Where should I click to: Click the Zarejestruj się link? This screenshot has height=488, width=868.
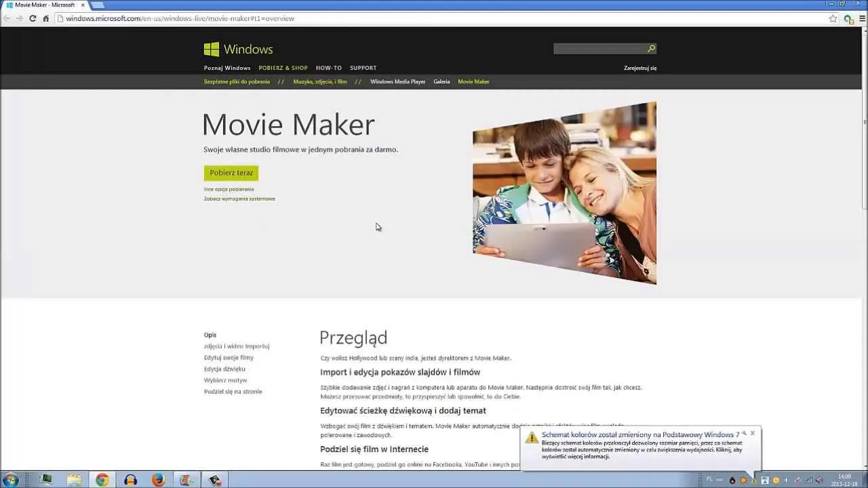[x=640, y=68]
